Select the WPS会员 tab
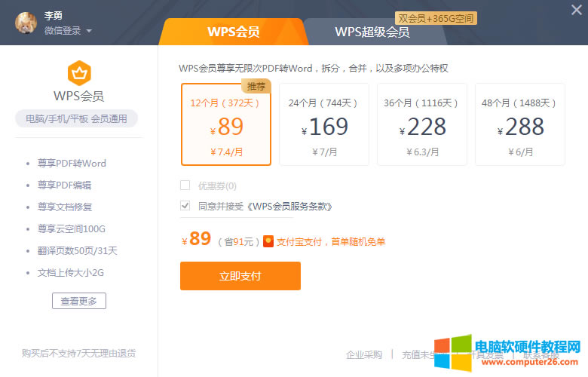The image size is (588, 377). click(x=234, y=32)
